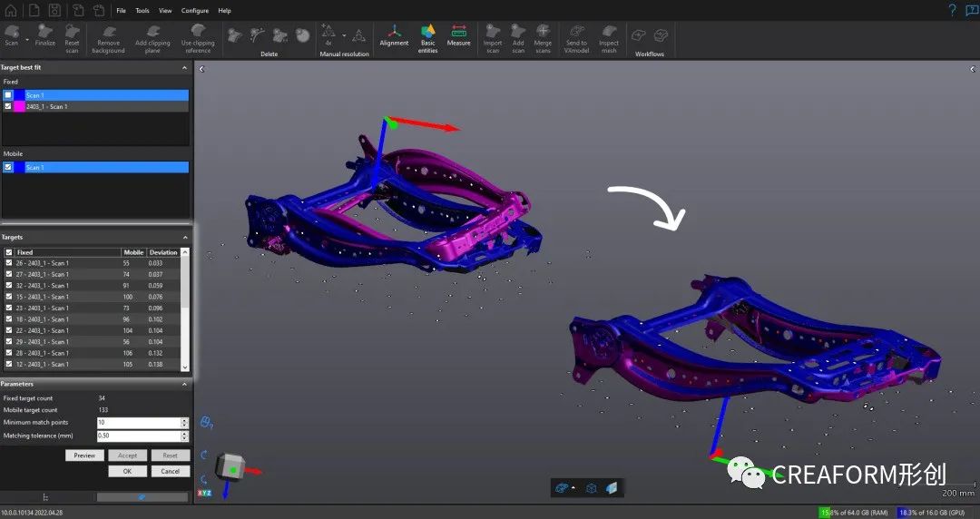Click the Targets list vertical scrollbar
980x519 pixels.
pos(185,309)
